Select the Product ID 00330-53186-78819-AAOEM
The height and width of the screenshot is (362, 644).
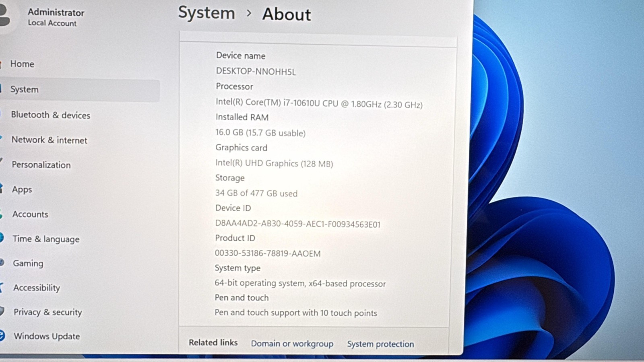tap(268, 253)
